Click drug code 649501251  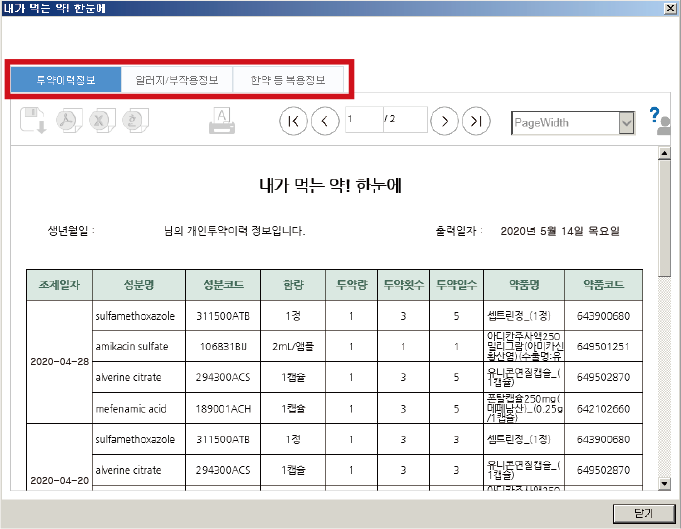click(603, 346)
